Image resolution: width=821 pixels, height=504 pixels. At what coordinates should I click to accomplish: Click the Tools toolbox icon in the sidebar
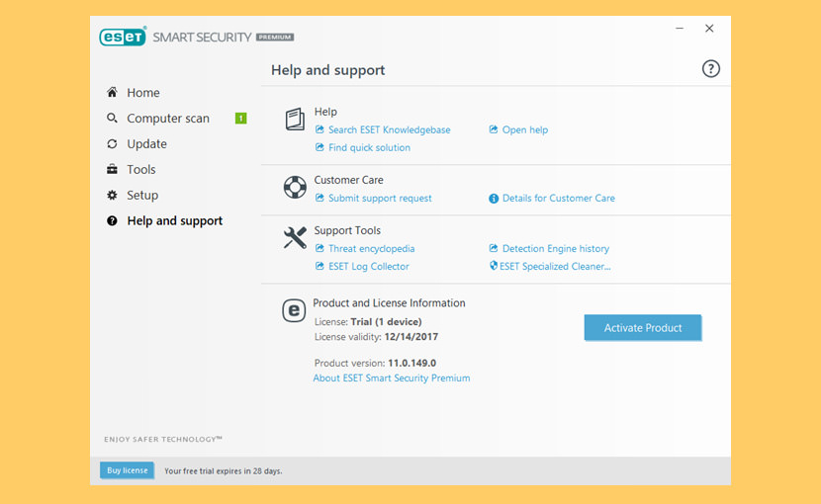(x=112, y=170)
